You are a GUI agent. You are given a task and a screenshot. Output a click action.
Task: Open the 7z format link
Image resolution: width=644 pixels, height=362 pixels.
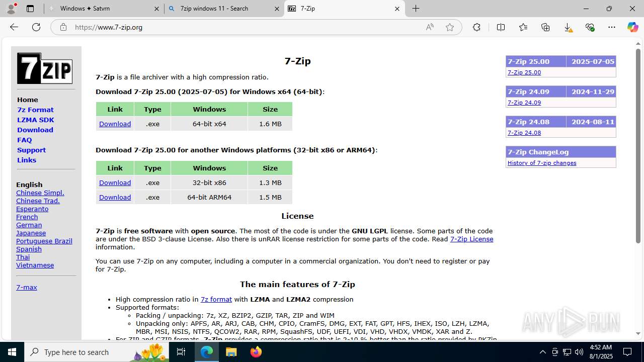[216, 299]
